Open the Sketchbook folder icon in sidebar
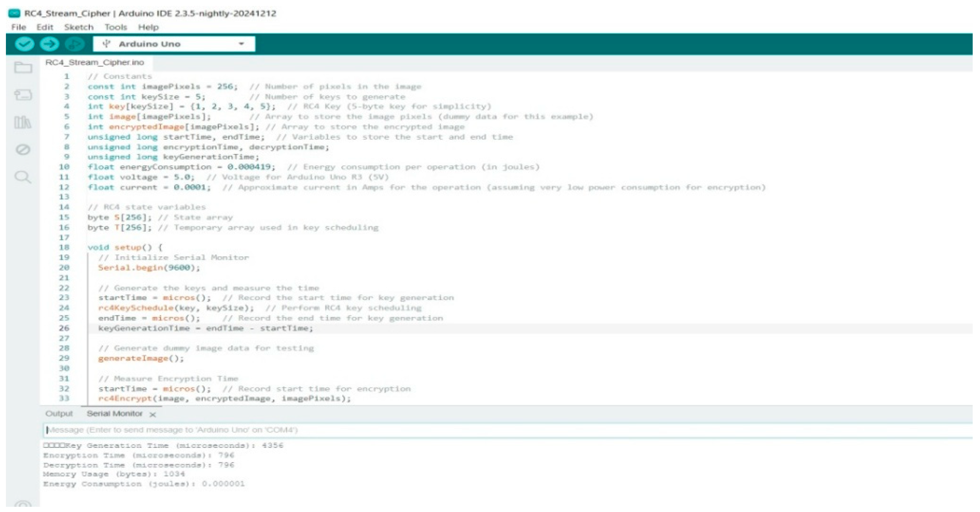The width and height of the screenshot is (980, 512). click(23, 68)
